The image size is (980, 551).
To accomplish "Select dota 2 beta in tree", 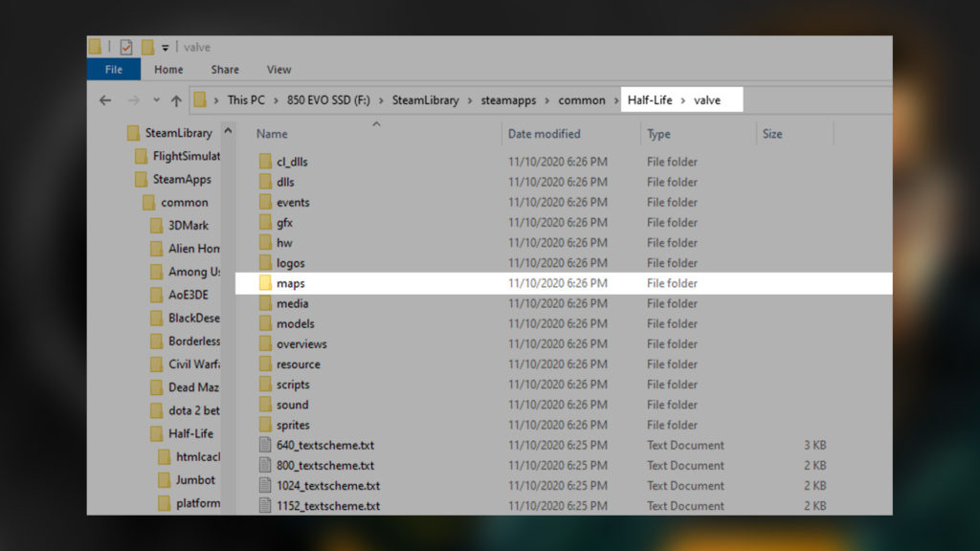I will (x=193, y=410).
